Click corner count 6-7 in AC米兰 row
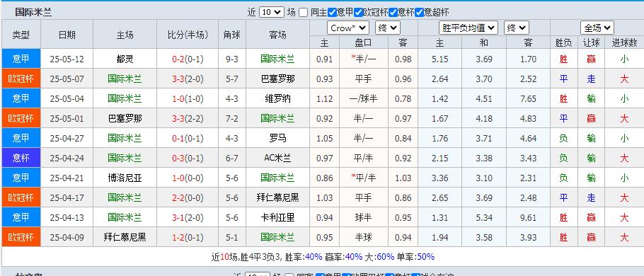Screen dimensions: 644x276 pyautogui.click(x=232, y=158)
